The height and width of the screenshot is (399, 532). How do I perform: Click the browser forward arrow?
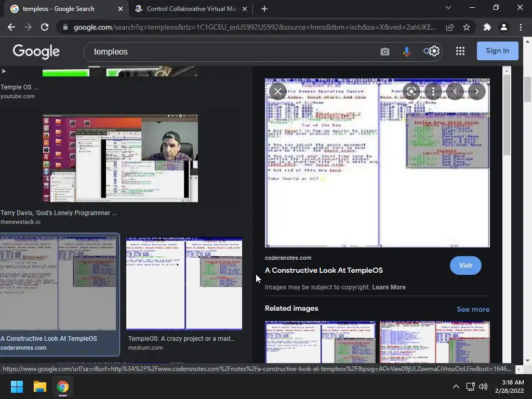coord(28,27)
